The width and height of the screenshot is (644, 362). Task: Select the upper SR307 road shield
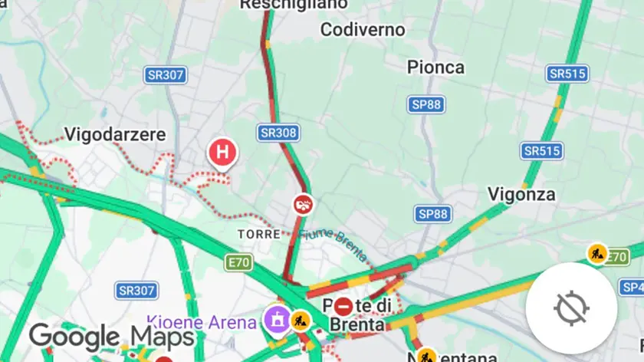click(166, 75)
